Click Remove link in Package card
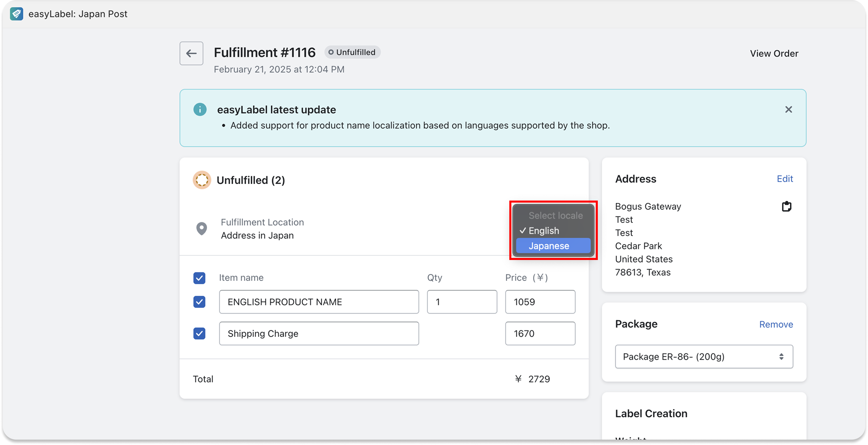This screenshot has height=445, width=868. pos(776,324)
